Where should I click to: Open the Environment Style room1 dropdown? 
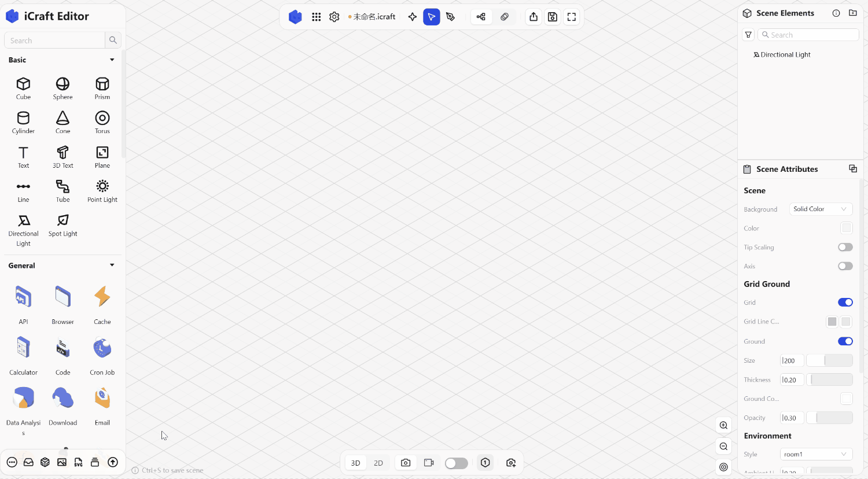(x=816, y=454)
